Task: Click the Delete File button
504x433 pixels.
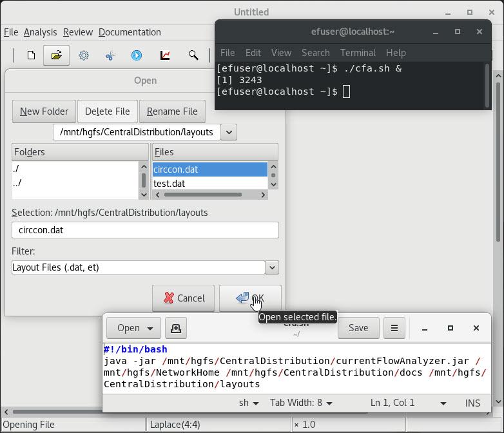Action: click(107, 111)
